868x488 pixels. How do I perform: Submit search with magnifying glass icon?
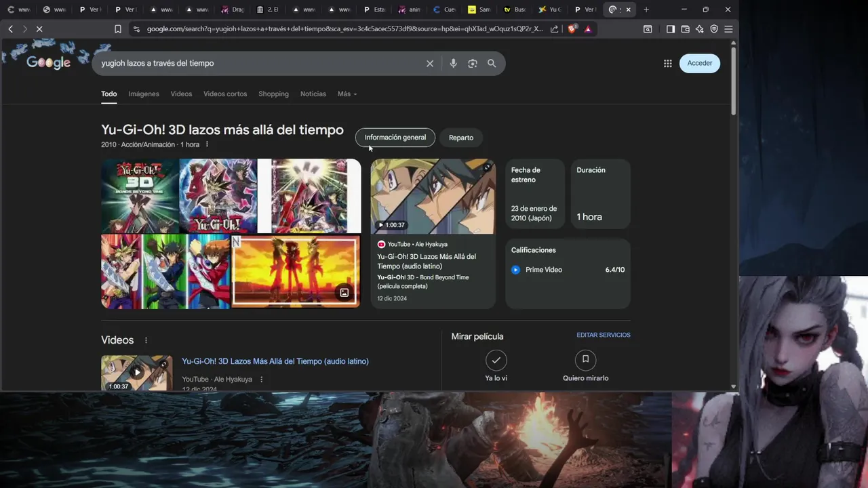click(492, 63)
